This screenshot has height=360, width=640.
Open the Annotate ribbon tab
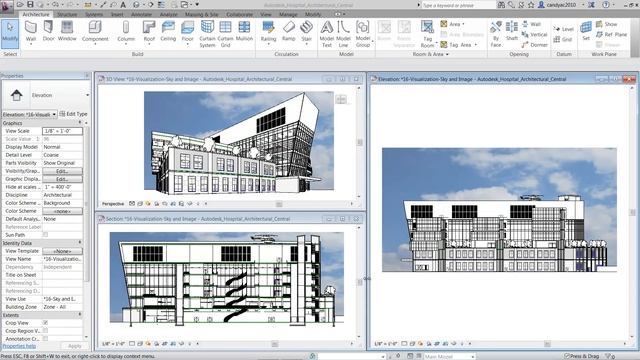pos(141,14)
